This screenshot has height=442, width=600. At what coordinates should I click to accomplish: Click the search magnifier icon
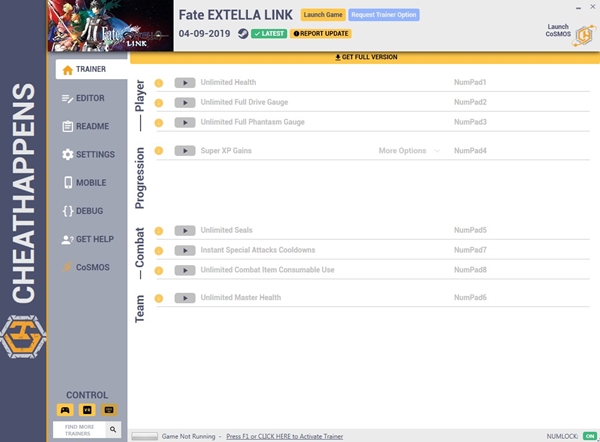pyautogui.click(x=113, y=429)
